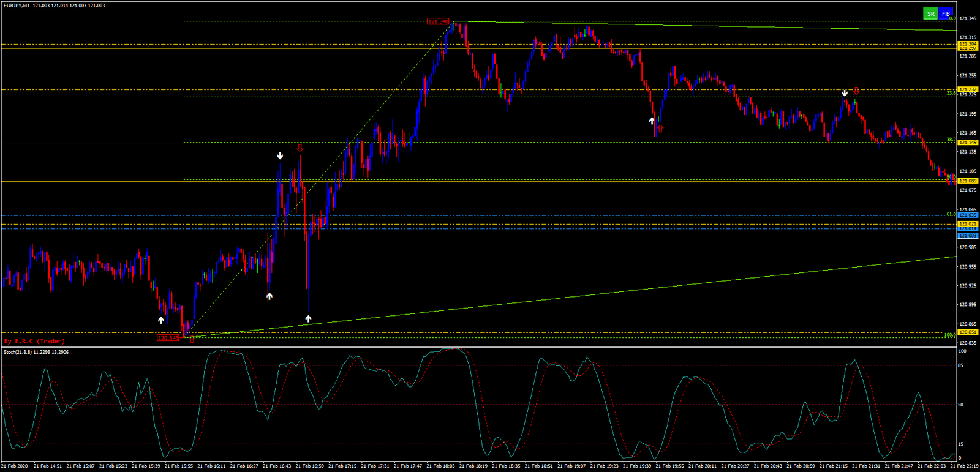Toggle the blue FIB button
This screenshot has width=980, height=472.
[x=946, y=13]
